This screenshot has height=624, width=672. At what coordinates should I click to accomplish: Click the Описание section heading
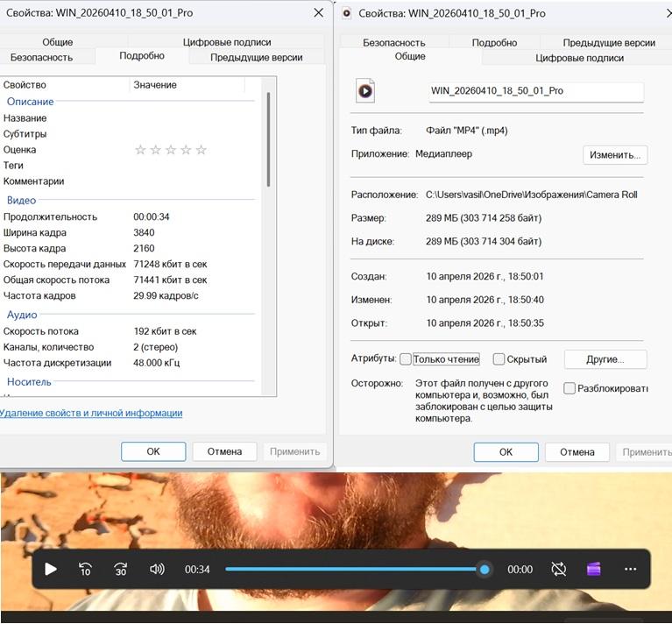pos(30,102)
